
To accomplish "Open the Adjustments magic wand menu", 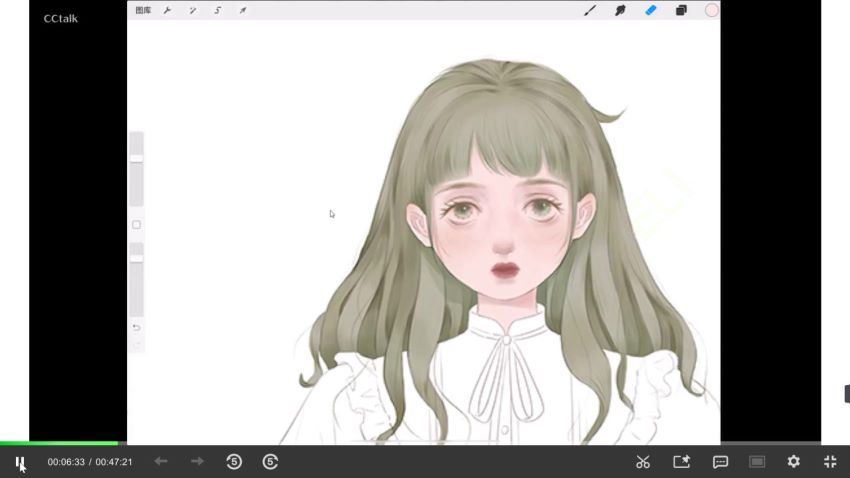I will pos(192,10).
